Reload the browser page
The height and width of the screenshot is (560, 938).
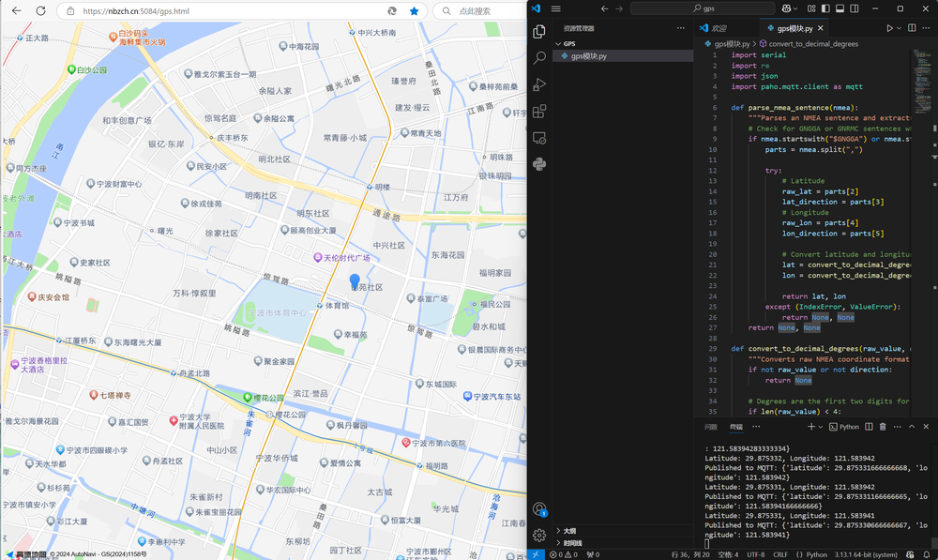40,10
